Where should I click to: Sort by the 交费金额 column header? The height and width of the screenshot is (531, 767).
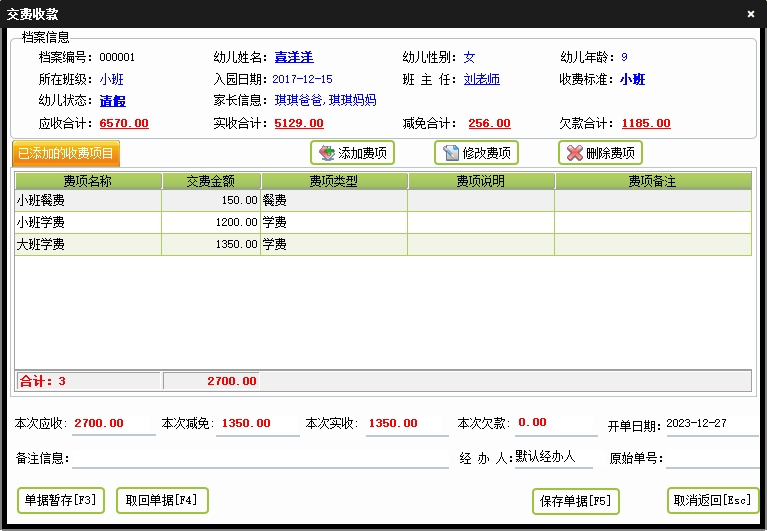click(211, 181)
